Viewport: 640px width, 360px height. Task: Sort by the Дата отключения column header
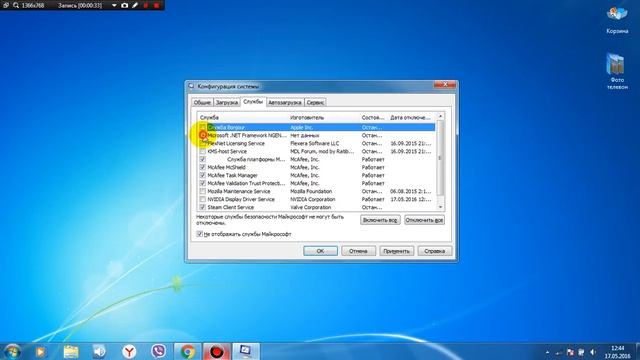coord(411,118)
